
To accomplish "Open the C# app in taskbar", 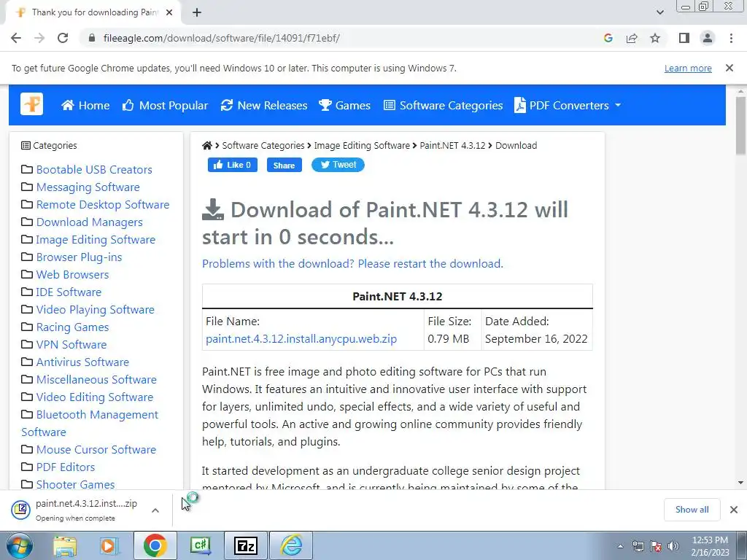I will [x=201, y=545].
